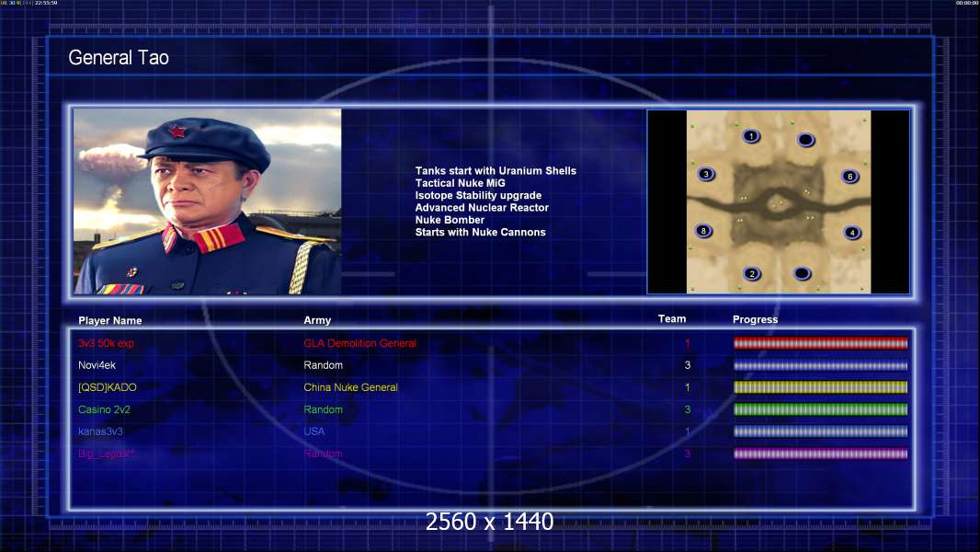Click Tanks start with Uranium Shells line

(x=496, y=171)
